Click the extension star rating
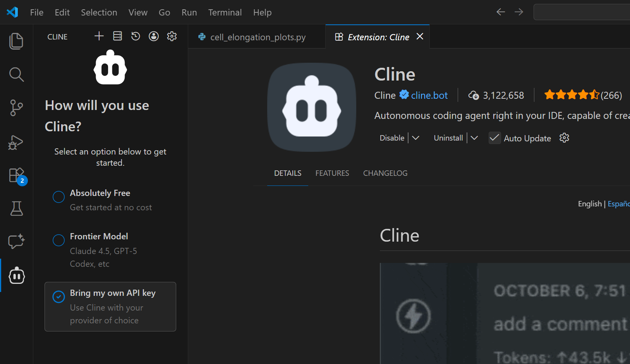Viewport: 630px width, 364px height. [x=572, y=95]
